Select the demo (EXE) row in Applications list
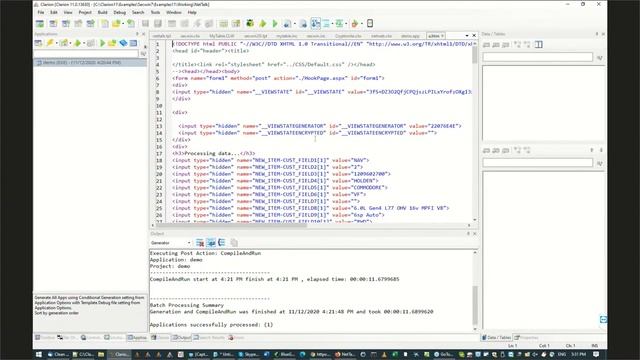640x360 pixels. tap(90, 63)
